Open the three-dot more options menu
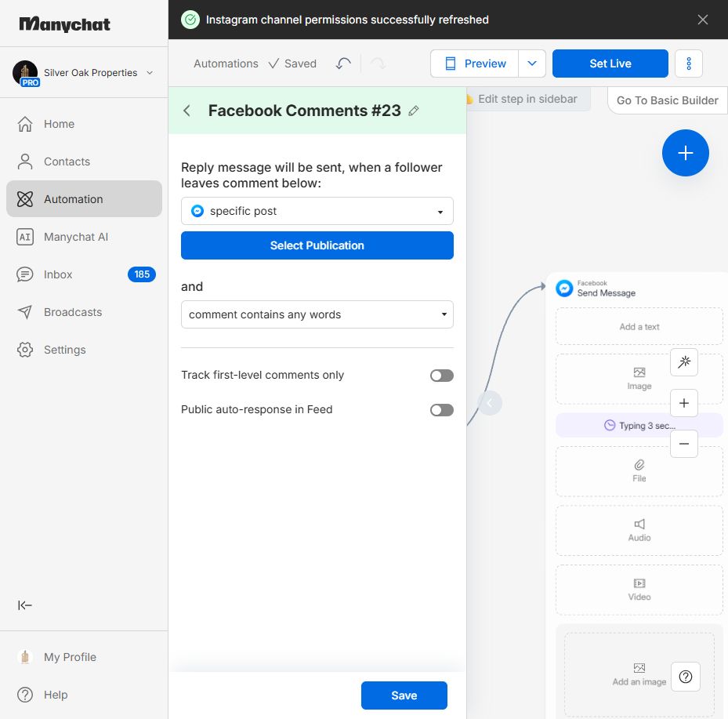Viewport: 728px width, 719px height. 689,64
